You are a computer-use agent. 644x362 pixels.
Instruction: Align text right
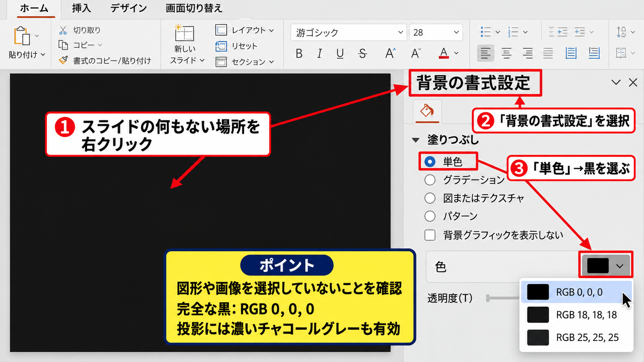pos(527,53)
